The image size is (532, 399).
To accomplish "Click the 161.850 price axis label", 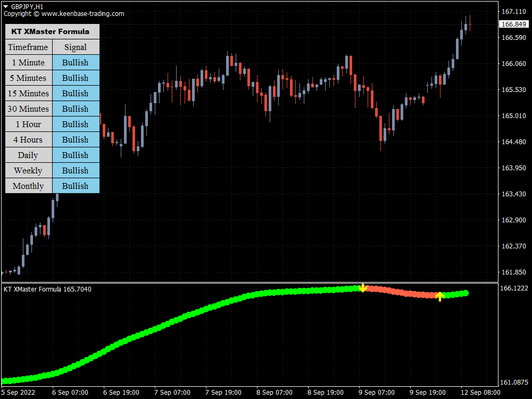I will [514, 272].
